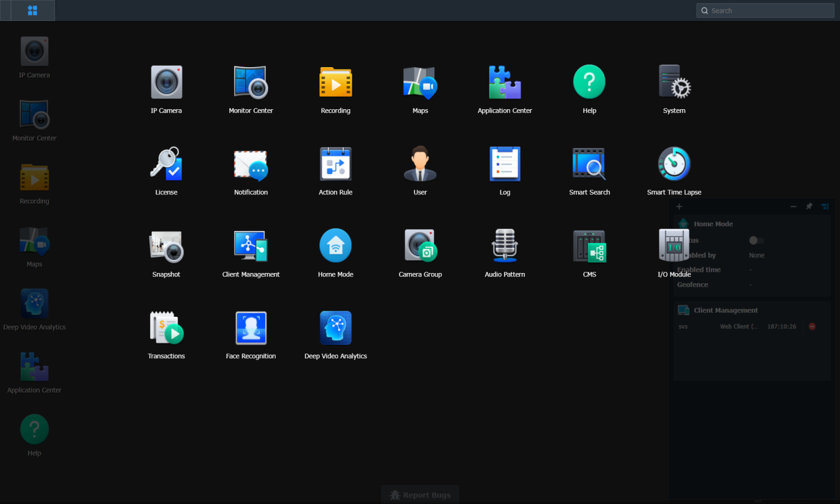Pin the widget panel open
This screenshot has width=840, height=504.
pyautogui.click(x=809, y=206)
